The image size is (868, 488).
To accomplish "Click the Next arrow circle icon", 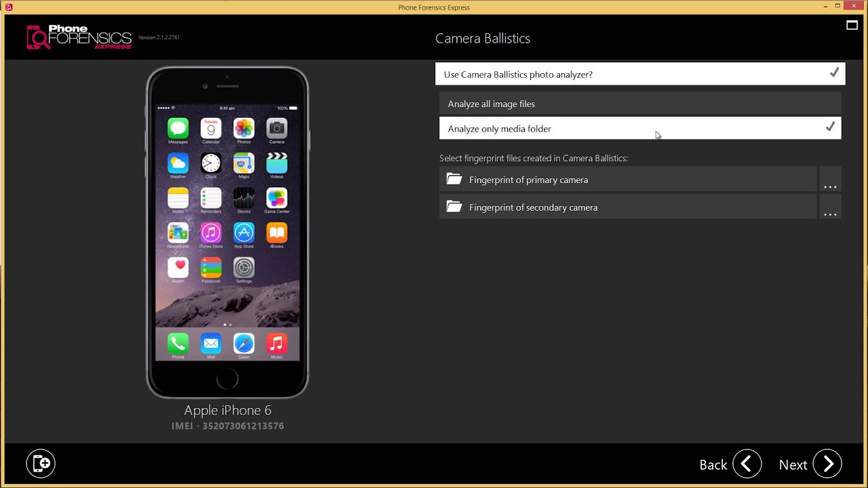I will tap(827, 464).
